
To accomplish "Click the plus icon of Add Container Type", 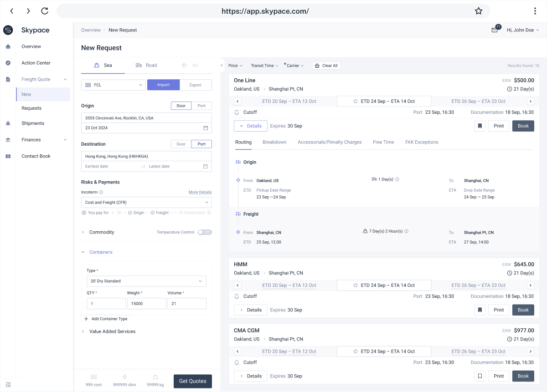I will pyautogui.click(x=86, y=319).
